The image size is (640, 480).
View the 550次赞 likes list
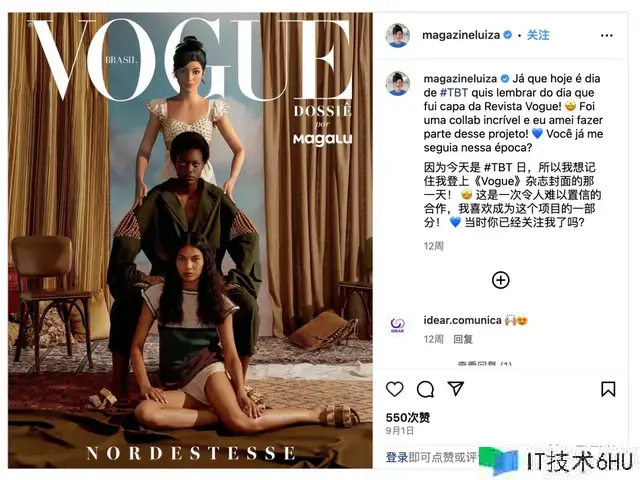(x=408, y=418)
